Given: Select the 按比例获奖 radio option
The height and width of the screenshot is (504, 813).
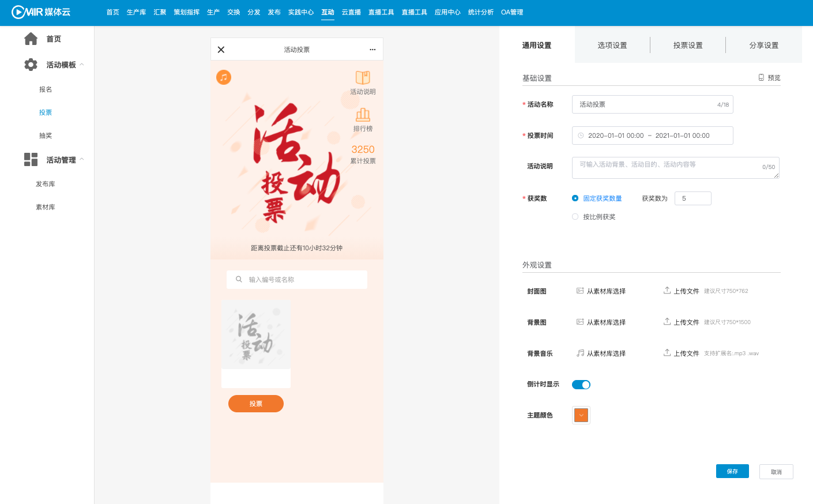Looking at the screenshot, I should pos(575,217).
